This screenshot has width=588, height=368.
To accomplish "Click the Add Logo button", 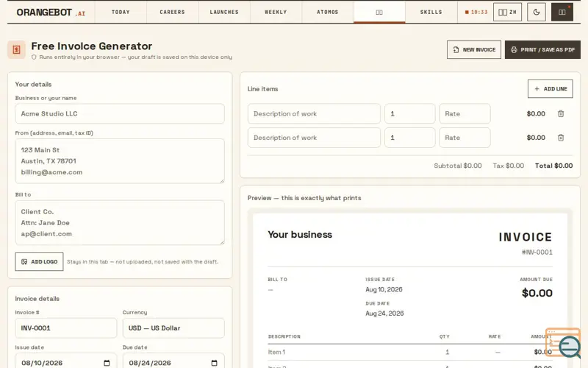I will click(39, 262).
